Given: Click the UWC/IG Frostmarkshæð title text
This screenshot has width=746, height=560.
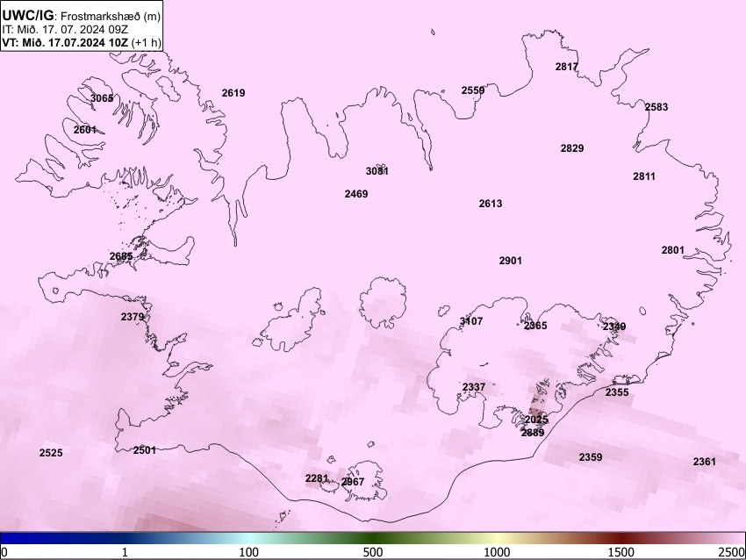Looking at the screenshot, I should click(x=82, y=16).
